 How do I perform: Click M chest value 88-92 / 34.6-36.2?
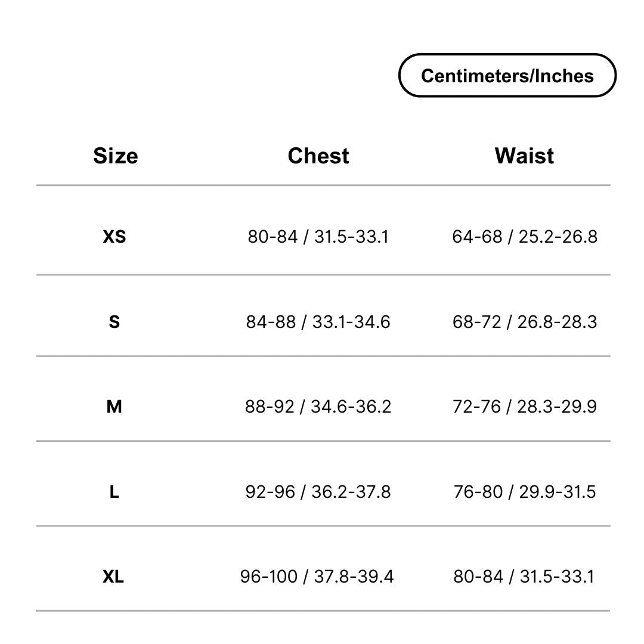(x=318, y=407)
